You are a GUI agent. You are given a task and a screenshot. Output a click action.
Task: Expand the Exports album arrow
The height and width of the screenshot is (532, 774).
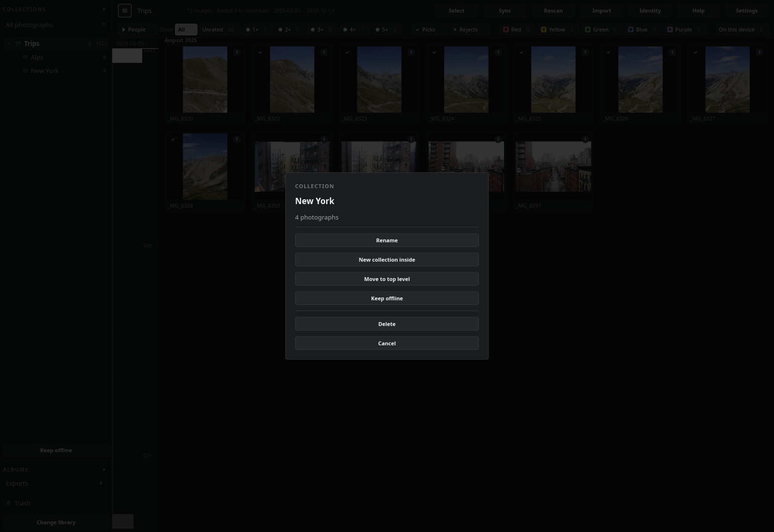pyautogui.click(x=101, y=483)
